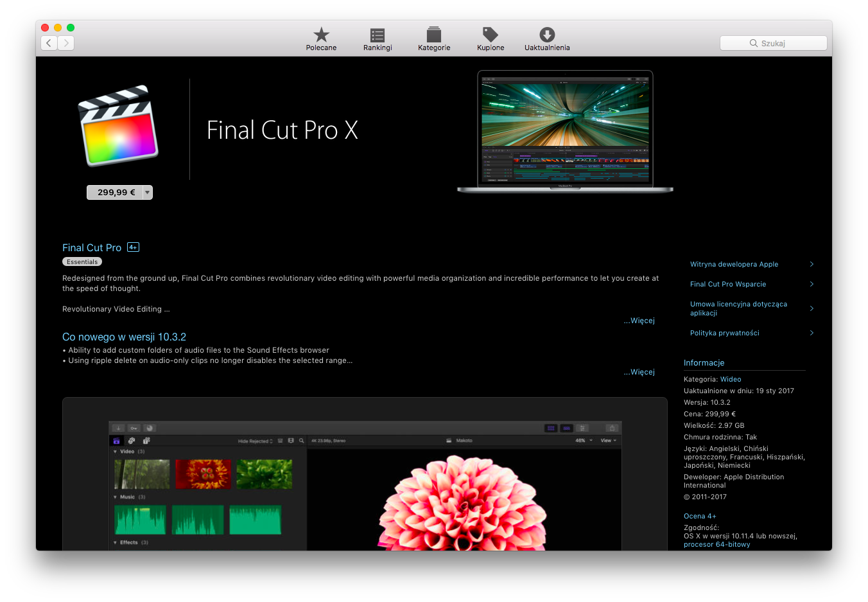Open Umowa licencyjna dotycząca aplikacji link
868x602 pixels.
pos(738,308)
